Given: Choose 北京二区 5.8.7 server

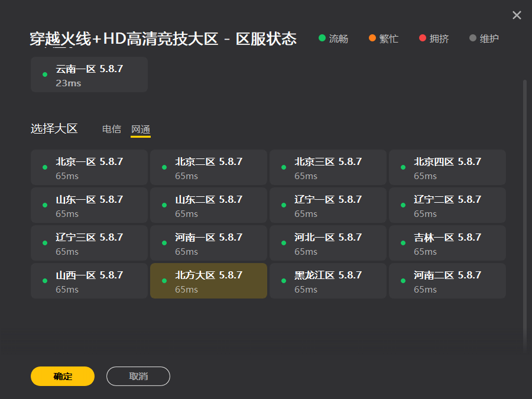Looking at the screenshot, I should tap(209, 167).
